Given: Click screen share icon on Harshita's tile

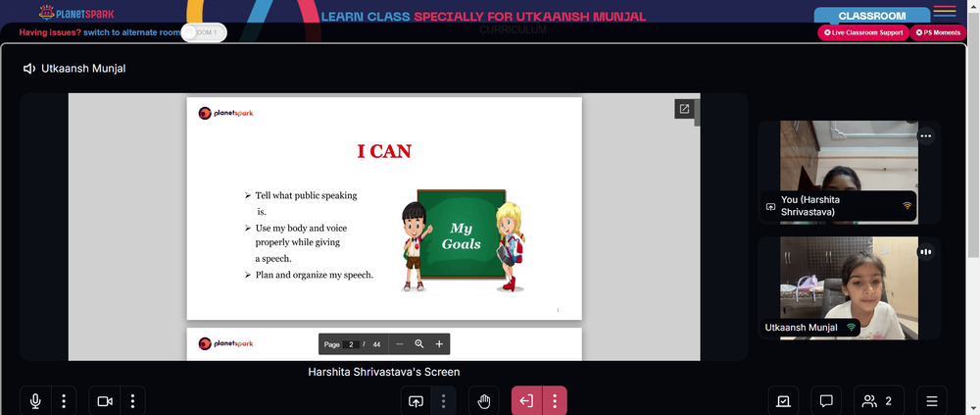Looking at the screenshot, I should tap(770, 207).
